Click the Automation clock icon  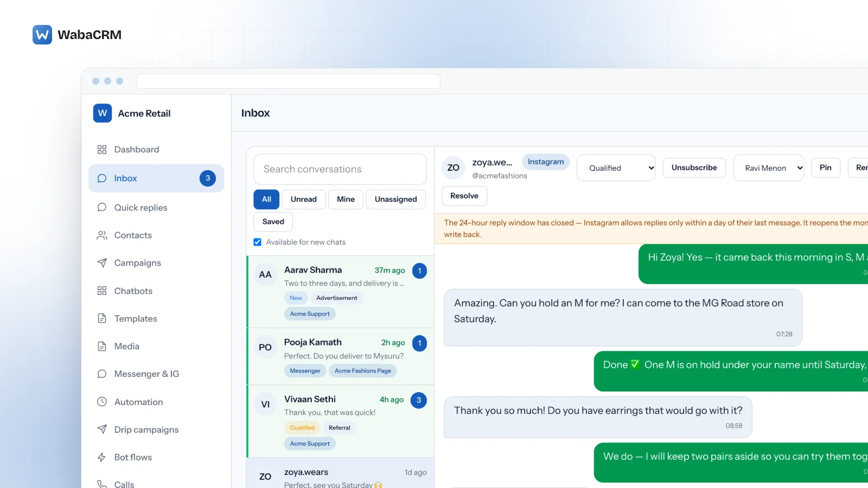point(102,402)
